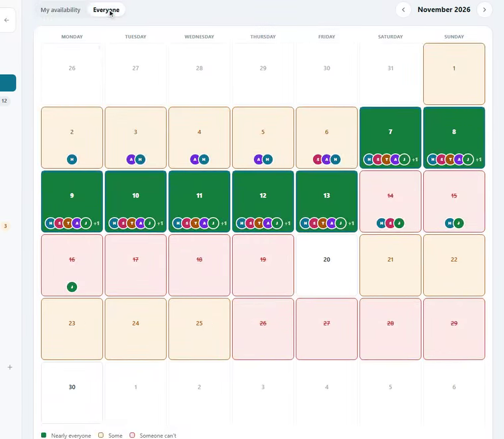Click the H avatar on November 3
504x439 pixels.
(x=140, y=159)
